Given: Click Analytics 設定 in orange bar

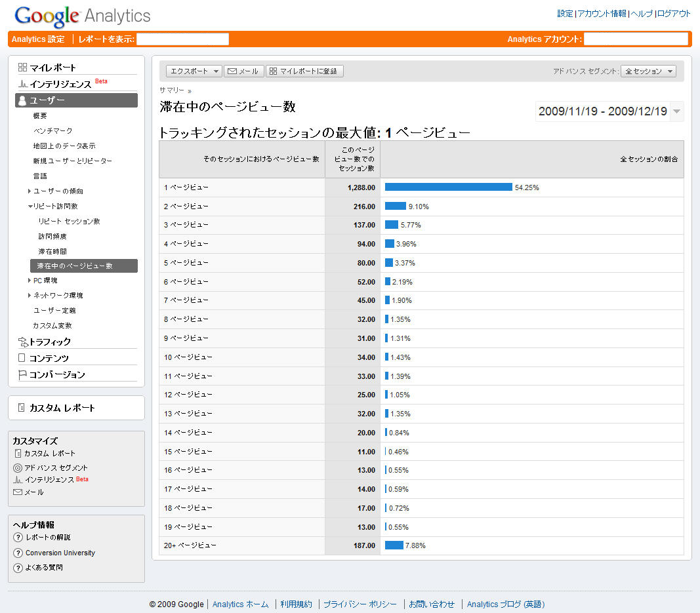Looking at the screenshot, I should pos(38,39).
